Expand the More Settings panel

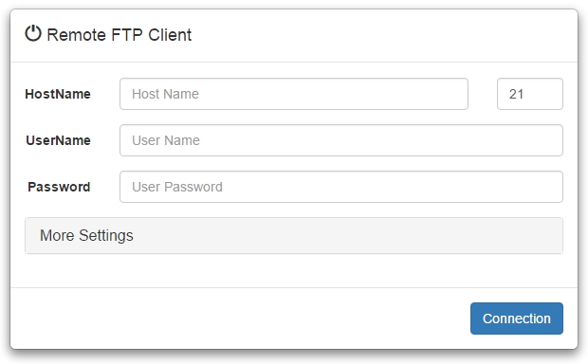pos(294,235)
